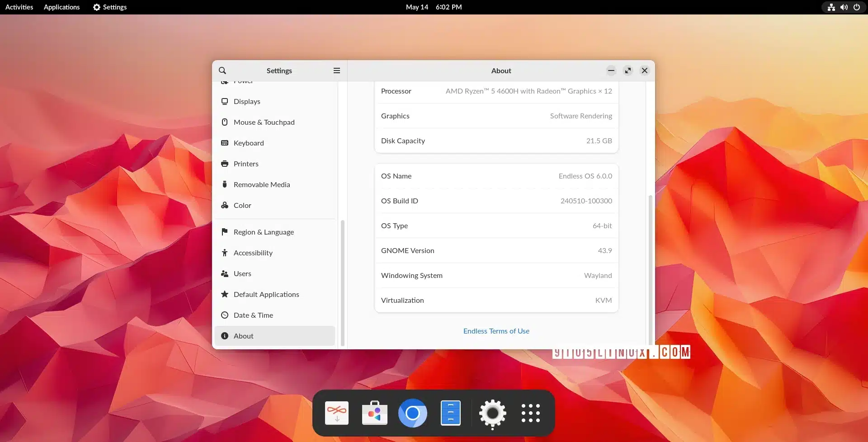Launch Chromium browser from the dock
868x442 pixels.
tap(412, 413)
